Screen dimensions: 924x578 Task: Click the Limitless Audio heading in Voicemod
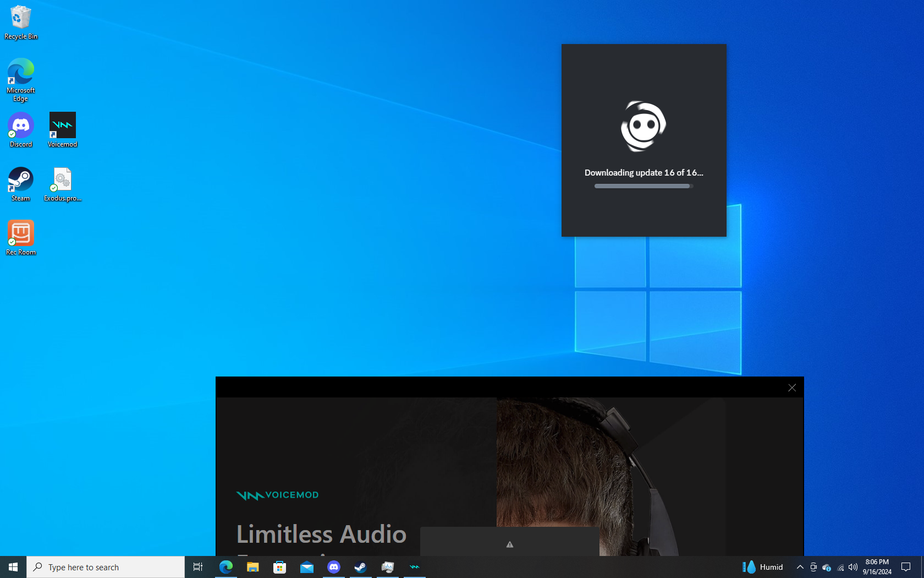pyautogui.click(x=321, y=534)
